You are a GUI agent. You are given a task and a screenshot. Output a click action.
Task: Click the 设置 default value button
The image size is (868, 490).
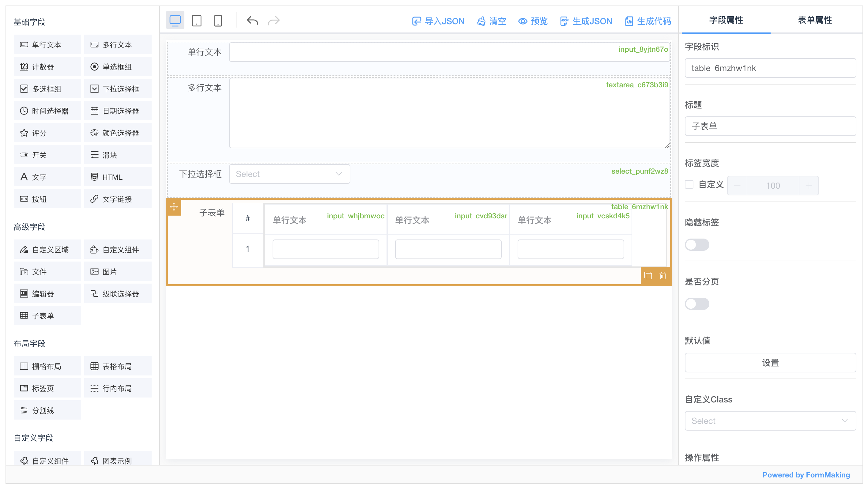point(770,363)
